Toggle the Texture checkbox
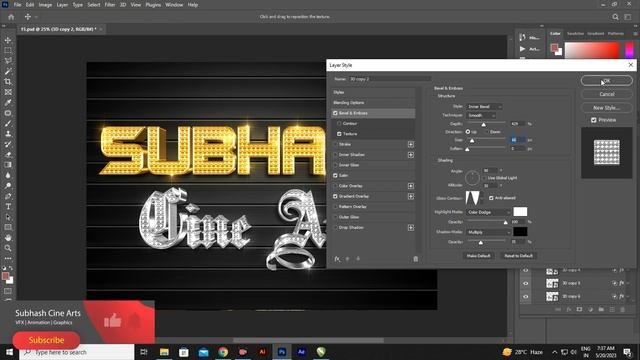640x360 pixels. click(x=339, y=134)
